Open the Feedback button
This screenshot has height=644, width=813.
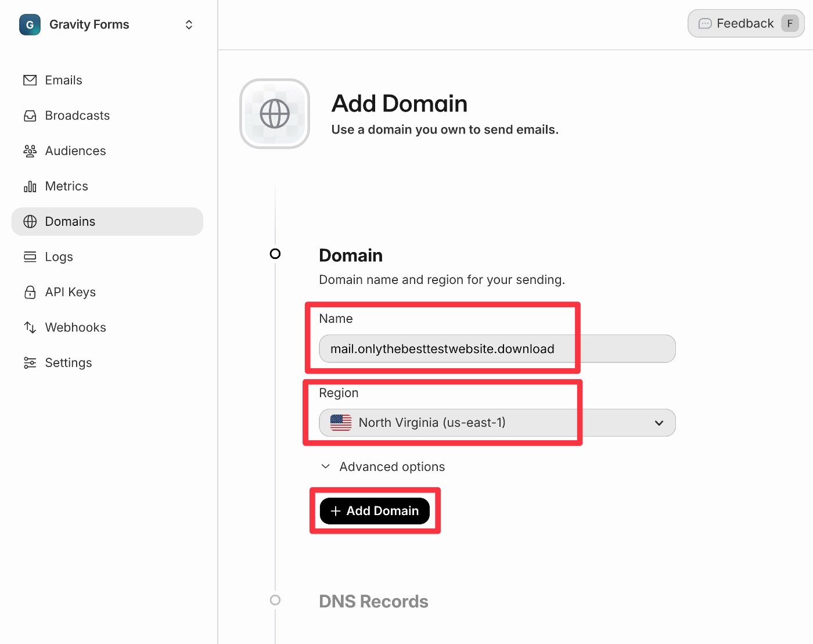pos(746,24)
